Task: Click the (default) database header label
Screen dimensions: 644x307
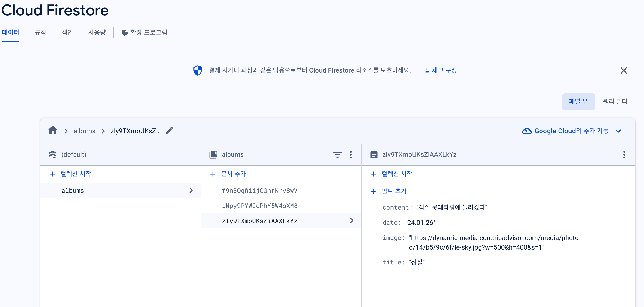Action: click(x=74, y=155)
